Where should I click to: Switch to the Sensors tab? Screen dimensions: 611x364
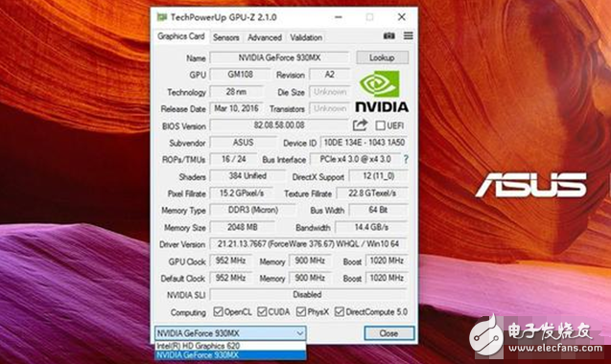[x=226, y=37]
